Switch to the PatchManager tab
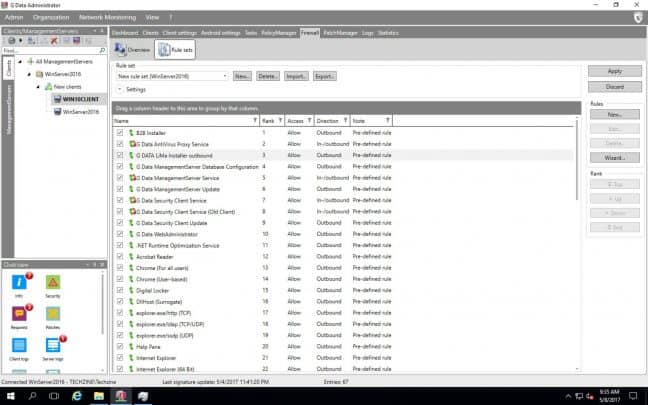 340,33
